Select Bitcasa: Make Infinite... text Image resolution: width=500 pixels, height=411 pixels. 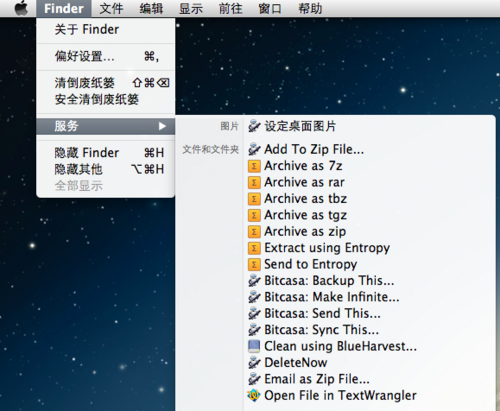[332, 297]
